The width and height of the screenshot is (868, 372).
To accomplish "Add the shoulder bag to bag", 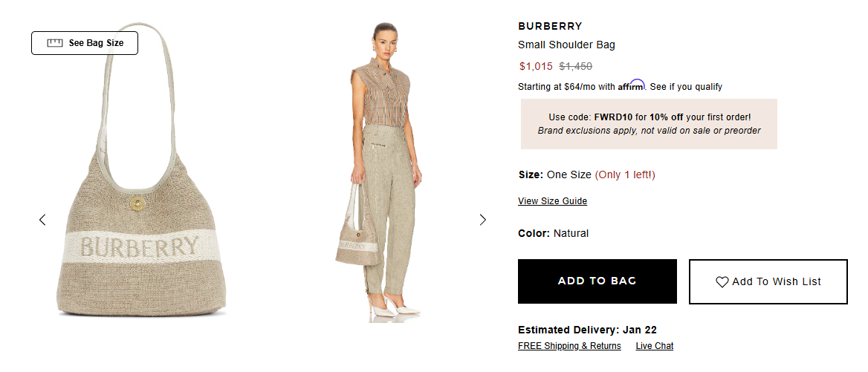I will click(597, 281).
